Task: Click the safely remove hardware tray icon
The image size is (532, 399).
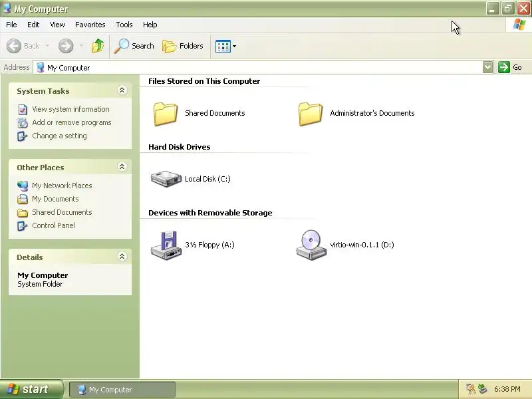Action: coord(482,389)
